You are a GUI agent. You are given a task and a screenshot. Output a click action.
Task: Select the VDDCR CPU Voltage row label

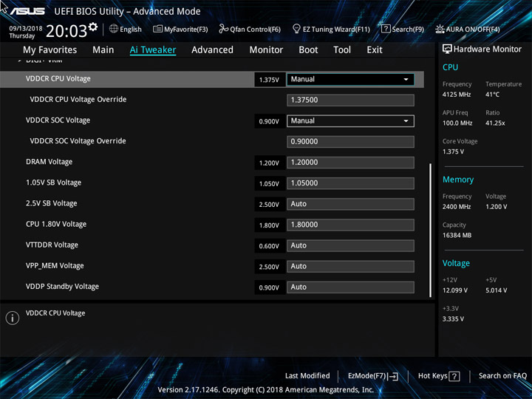coord(58,79)
